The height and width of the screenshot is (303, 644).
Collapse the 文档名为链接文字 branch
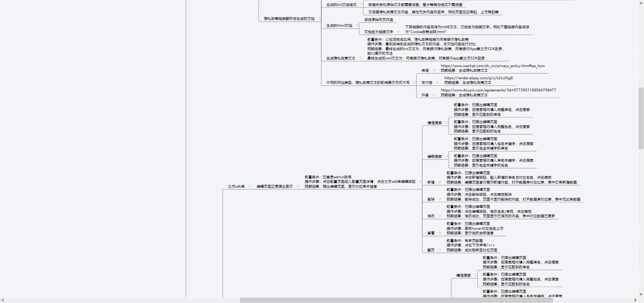click(x=398, y=31)
